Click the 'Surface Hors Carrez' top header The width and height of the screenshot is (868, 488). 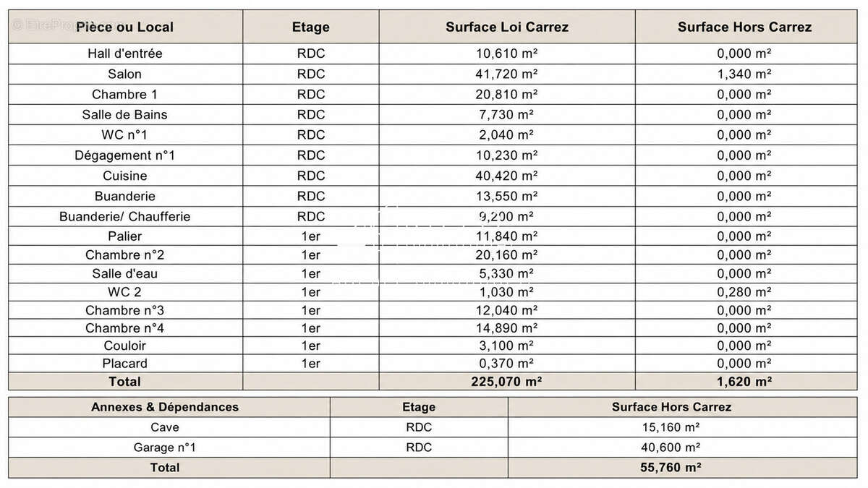pos(744,27)
